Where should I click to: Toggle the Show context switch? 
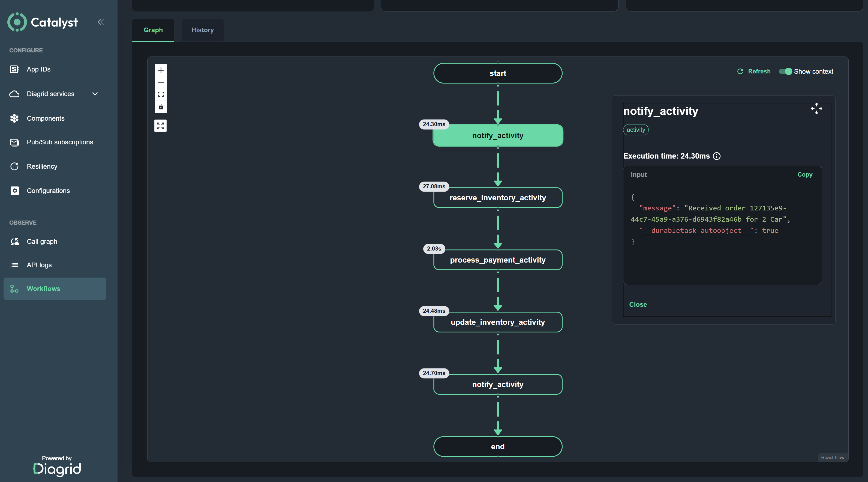(x=785, y=72)
